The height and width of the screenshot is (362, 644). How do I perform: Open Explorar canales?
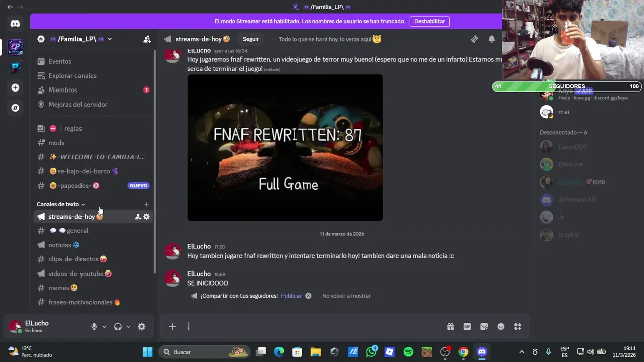[94, 76]
